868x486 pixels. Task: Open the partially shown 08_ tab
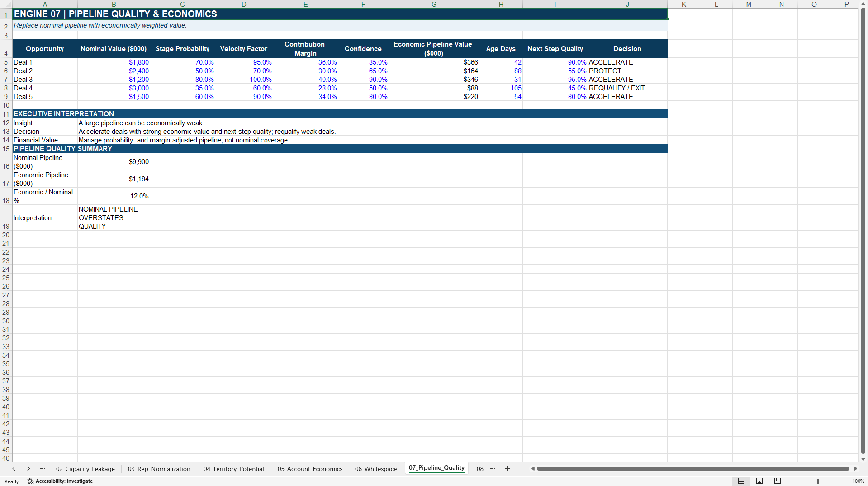tap(481, 469)
